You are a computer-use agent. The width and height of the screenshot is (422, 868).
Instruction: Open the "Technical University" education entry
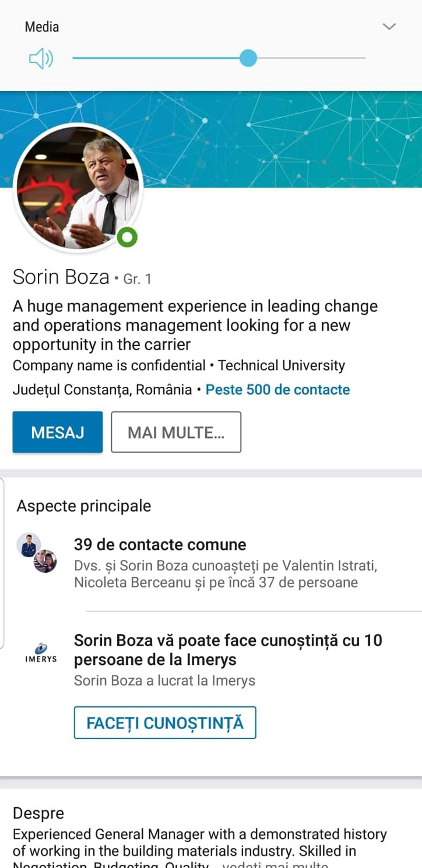click(x=282, y=365)
